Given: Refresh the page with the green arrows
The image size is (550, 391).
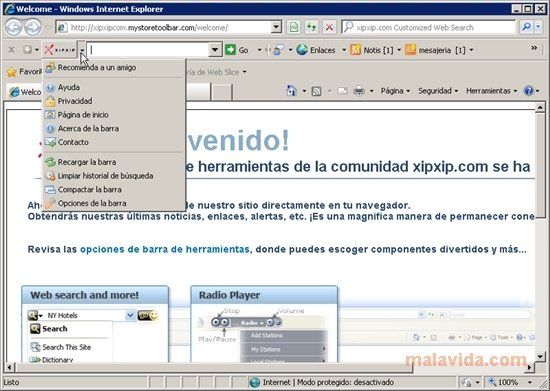Looking at the screenshot, I should (x=311, y=27).
